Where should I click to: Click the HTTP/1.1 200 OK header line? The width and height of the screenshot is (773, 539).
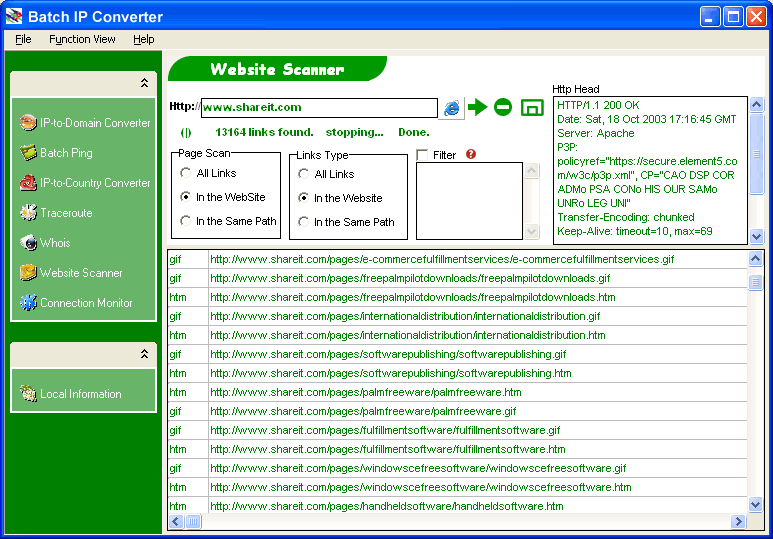point(598,105)
